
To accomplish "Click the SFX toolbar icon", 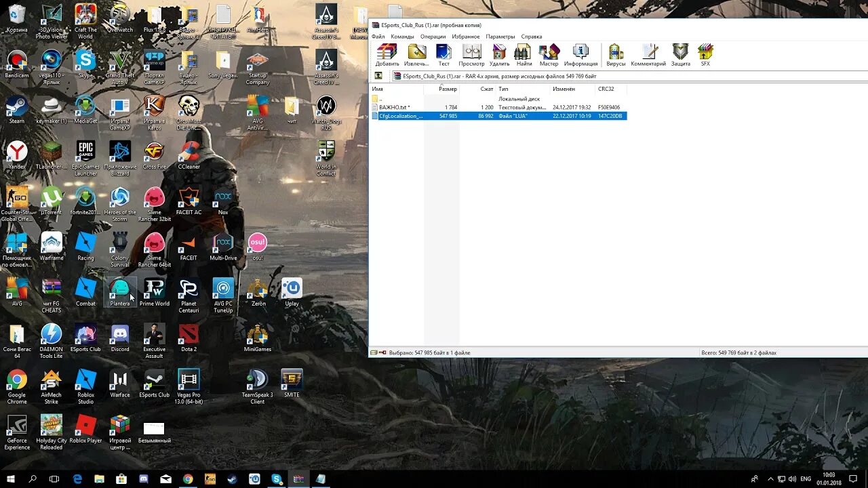I will tap(705, 55).
